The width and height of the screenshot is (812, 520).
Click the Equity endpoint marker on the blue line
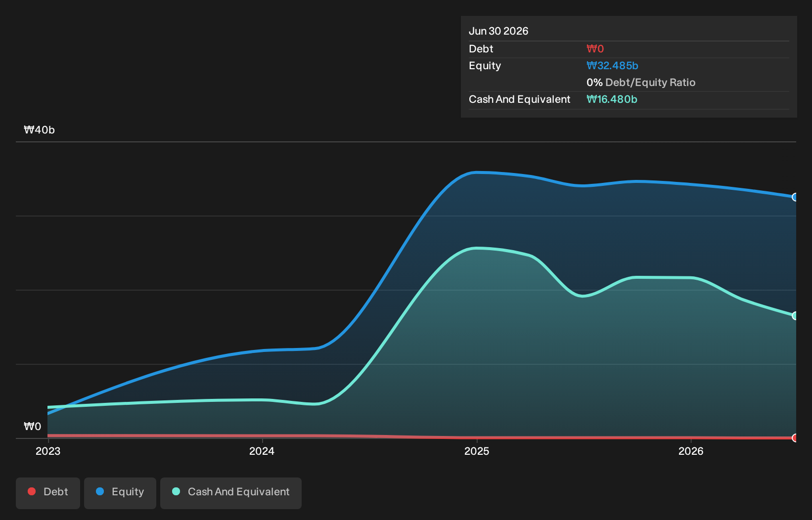[795, 197]
